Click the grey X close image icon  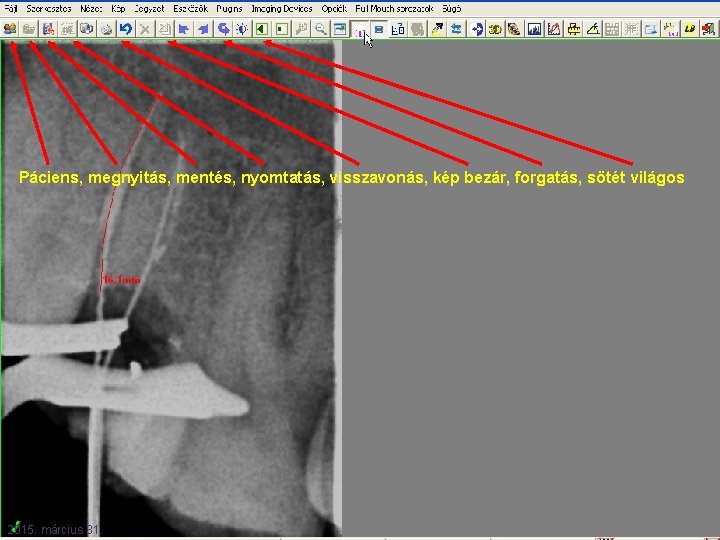tap(145, 29)
